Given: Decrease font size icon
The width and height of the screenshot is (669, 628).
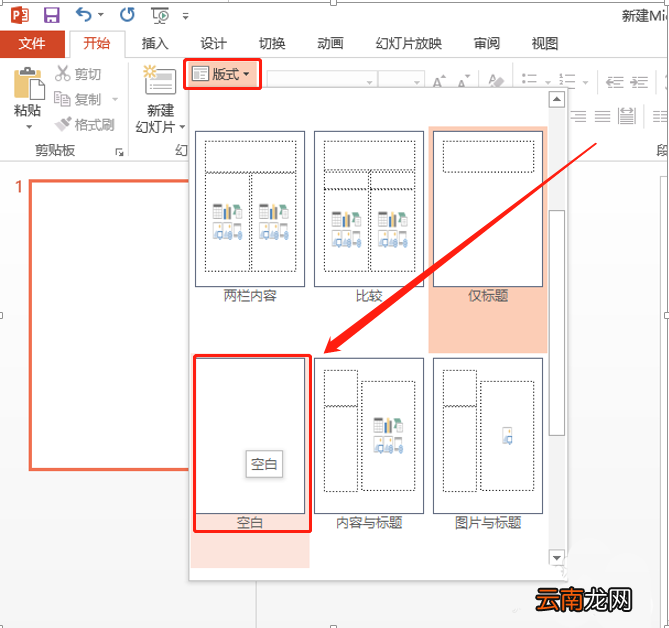Looking at the screenshot, I should (463, 81).
